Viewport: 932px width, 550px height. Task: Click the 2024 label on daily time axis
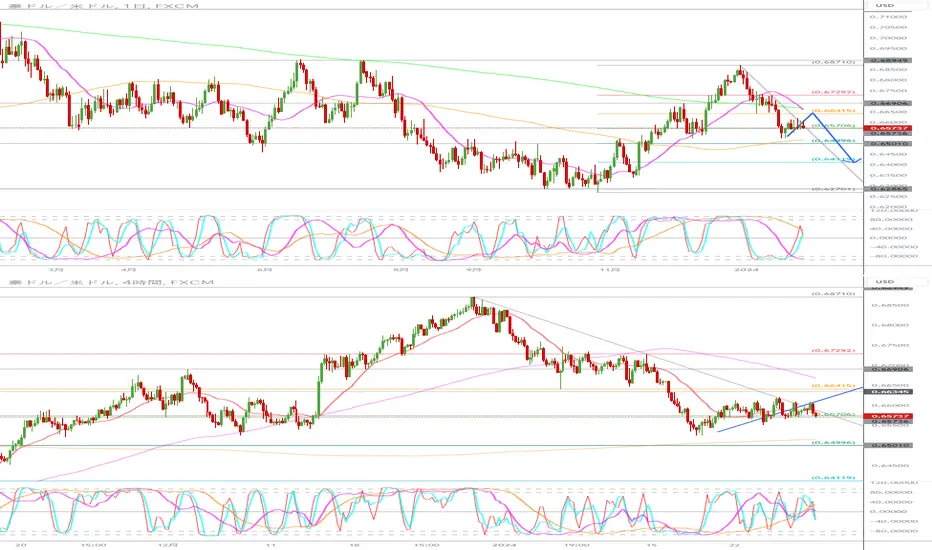coord(747,269)
